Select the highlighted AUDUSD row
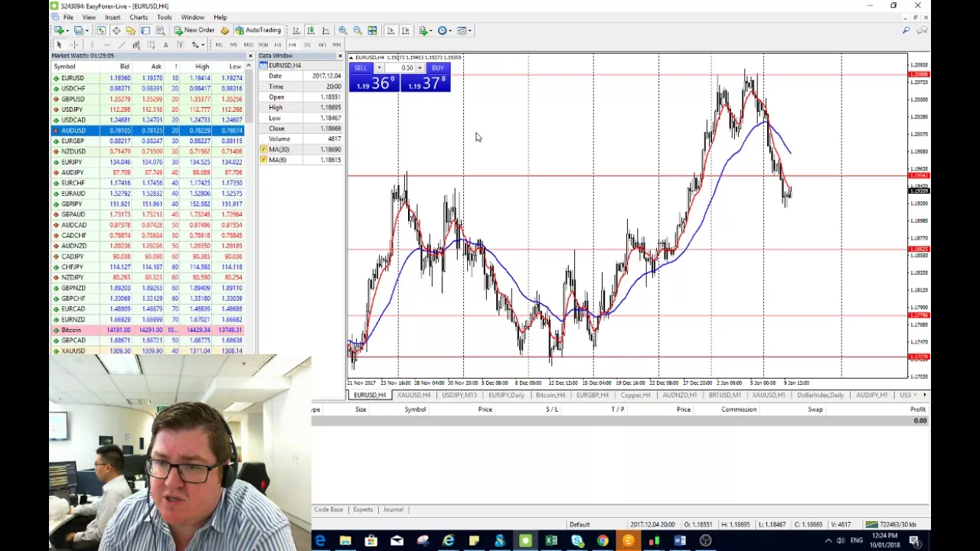Screen dimensions: 980x551 tap(148, 131)
